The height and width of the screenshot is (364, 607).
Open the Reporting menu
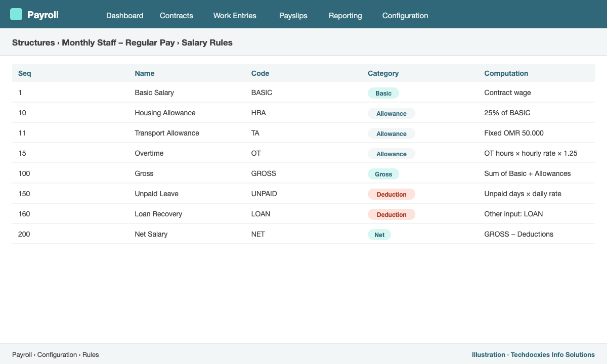345,16
